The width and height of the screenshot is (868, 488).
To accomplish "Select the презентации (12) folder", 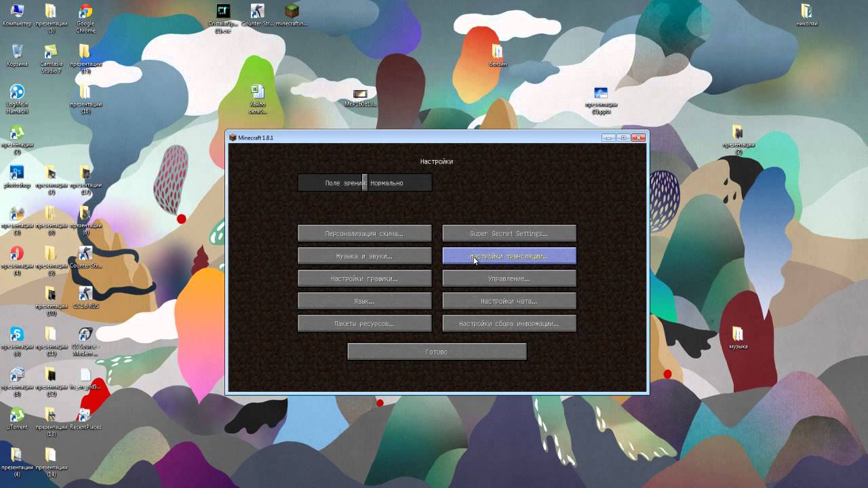I will coord(51,382).
